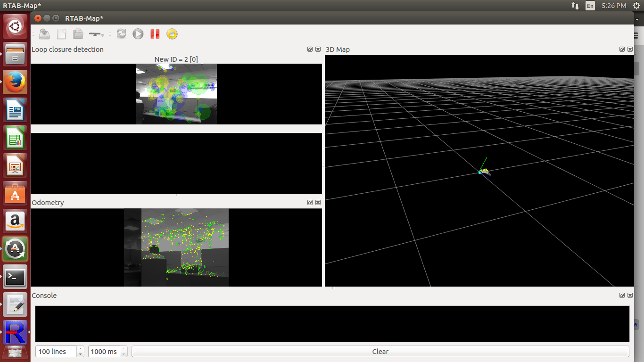
Task: Pause detection with the red pause button
Action: click(x=155, y=34)
